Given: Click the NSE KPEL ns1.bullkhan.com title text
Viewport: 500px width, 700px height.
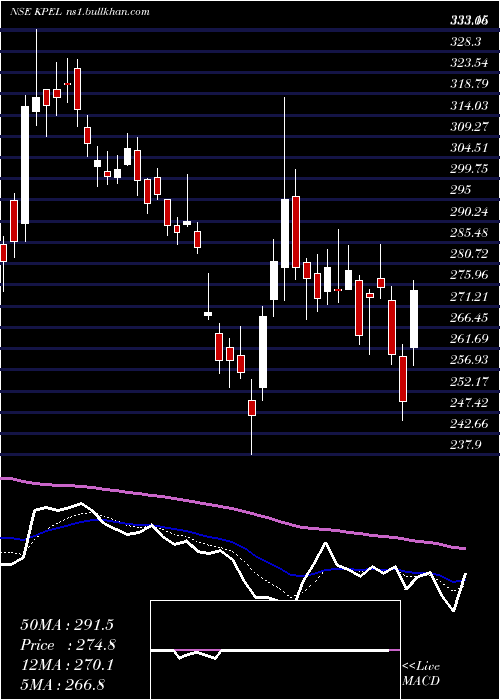Looking at the screenshot, I should [x=79, y=12].
